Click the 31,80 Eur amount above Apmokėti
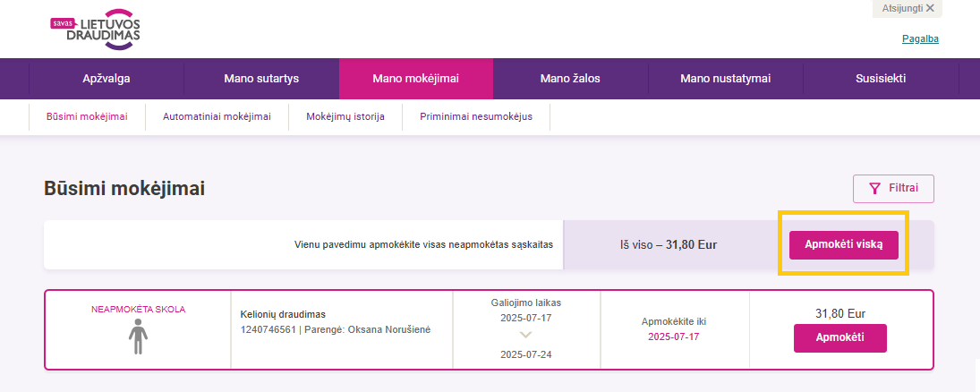Viewport: 980px width, 392px height. click(840, 314)
